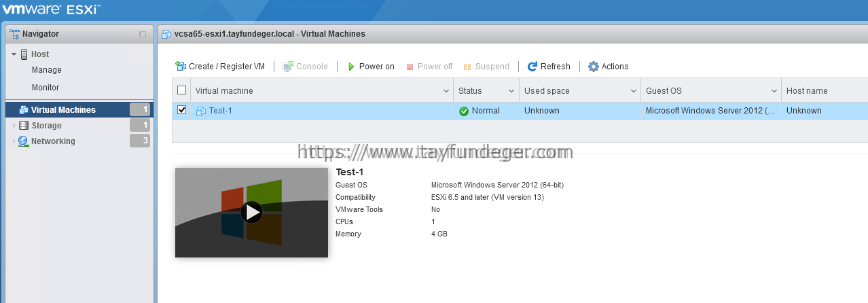
Task: Click the VMware Tools value No
Action: click(436, 209)
